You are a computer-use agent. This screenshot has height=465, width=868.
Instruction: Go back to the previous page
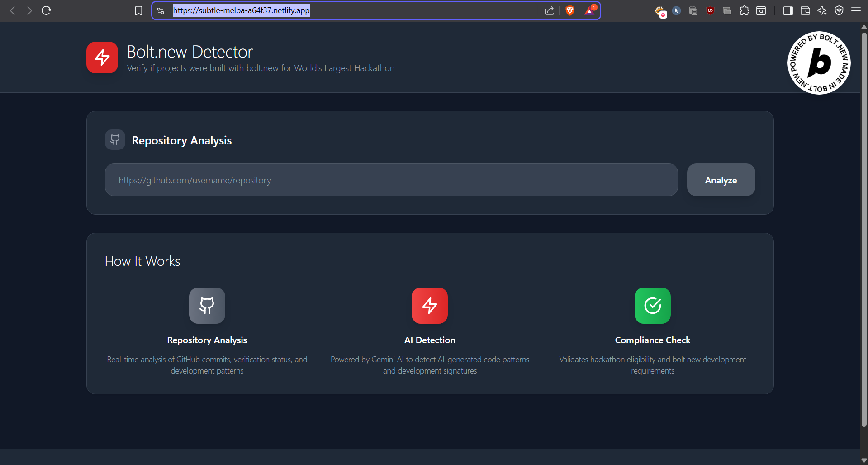[13, 10]
